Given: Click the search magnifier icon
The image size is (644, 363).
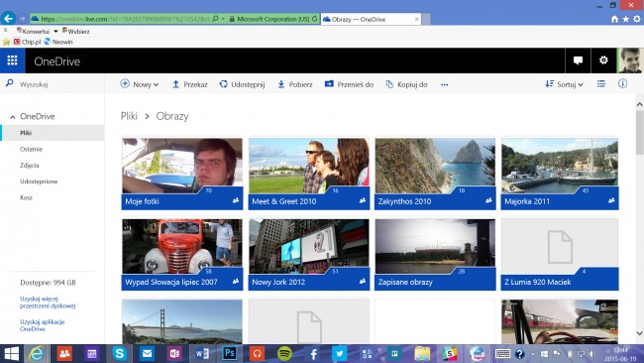Looking at the screenshot, I should pyautogui.click(x=10, y=83).
